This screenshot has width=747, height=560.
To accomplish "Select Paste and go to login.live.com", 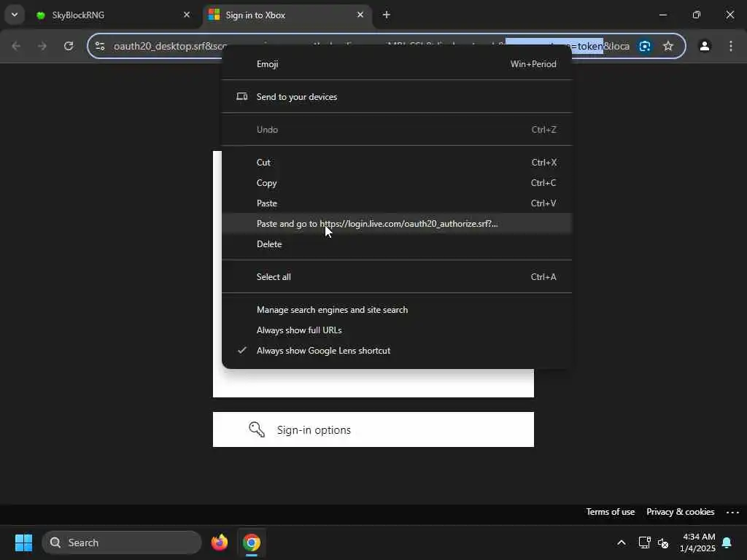I will (397, 224).
